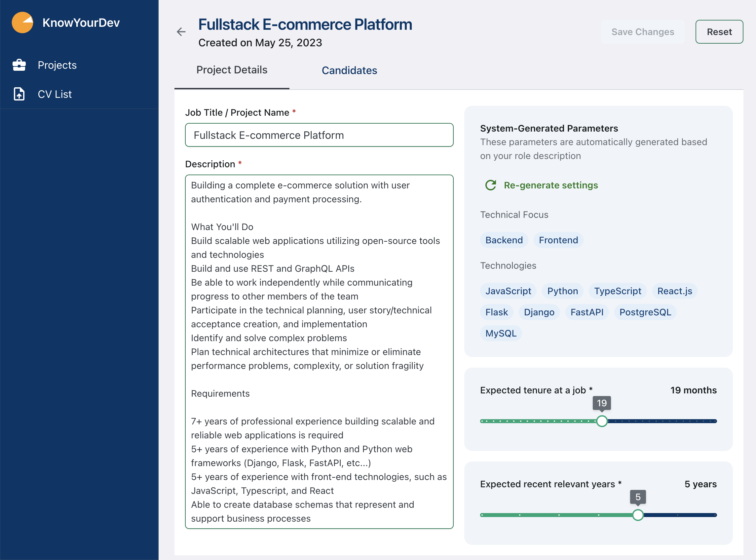
Task: Open Re-generate settings
Action: (551, 185)
